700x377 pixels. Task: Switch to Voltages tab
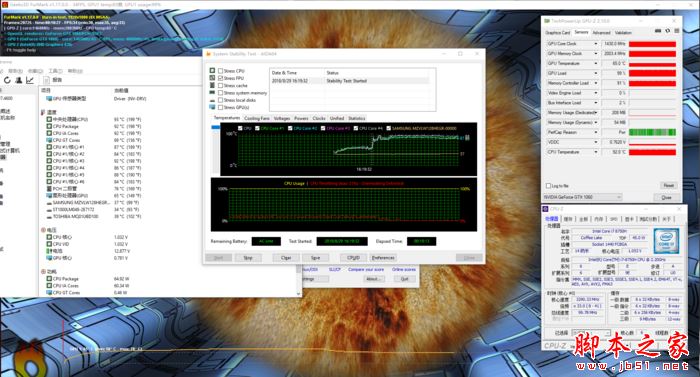(282, 118)
